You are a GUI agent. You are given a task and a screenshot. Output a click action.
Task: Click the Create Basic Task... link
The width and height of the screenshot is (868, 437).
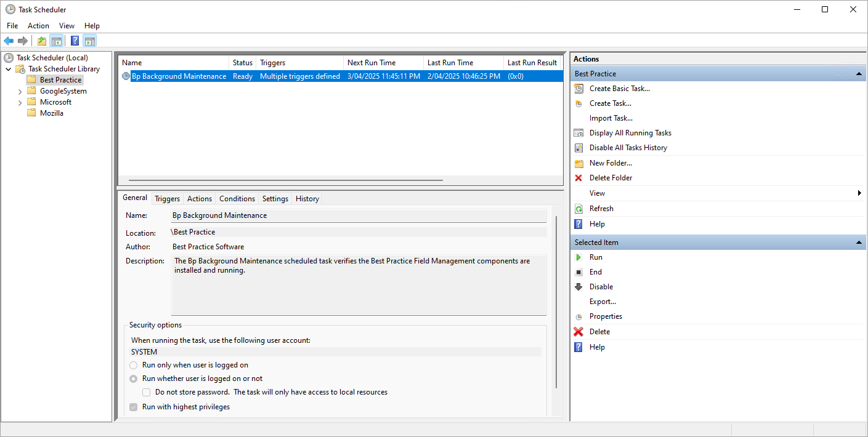(x=620, y=89)
